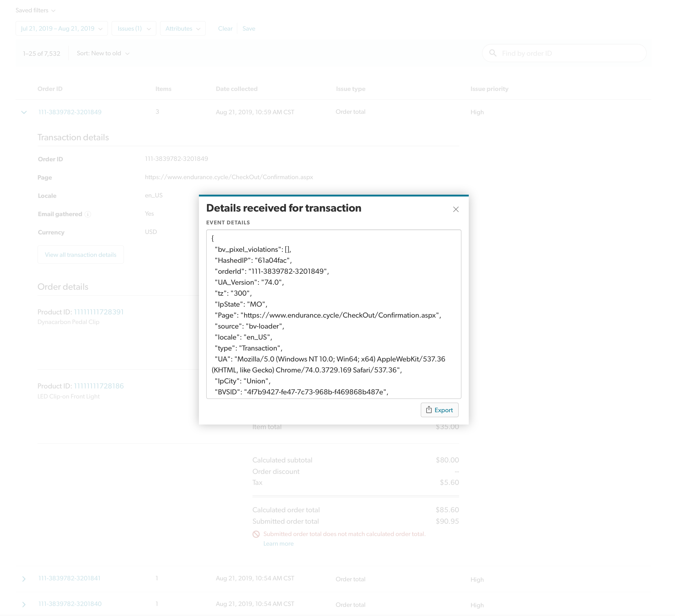Expand order 111-3839782-3201840 row
The width and height of the screenshot is (675, 616).
[x=24, y=605]
